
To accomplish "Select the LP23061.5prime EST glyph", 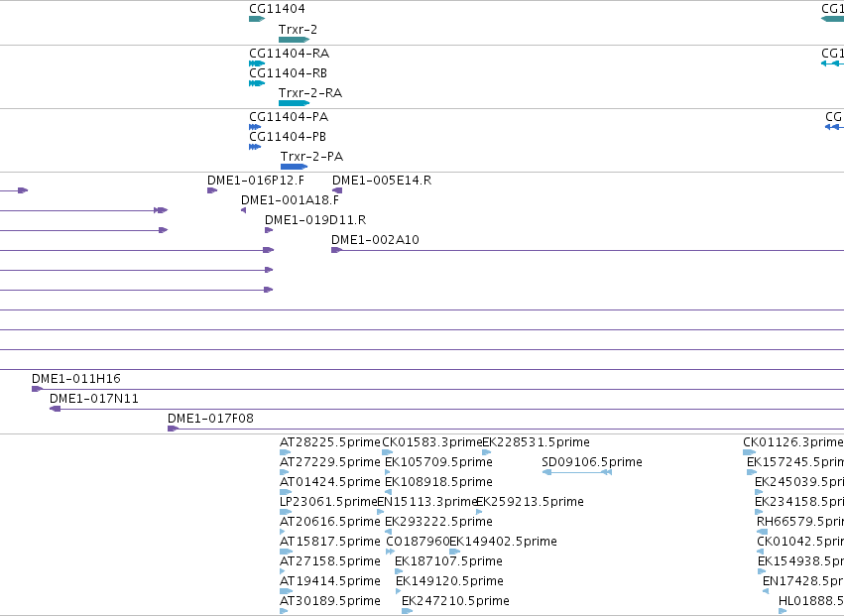I will (286, 512).
